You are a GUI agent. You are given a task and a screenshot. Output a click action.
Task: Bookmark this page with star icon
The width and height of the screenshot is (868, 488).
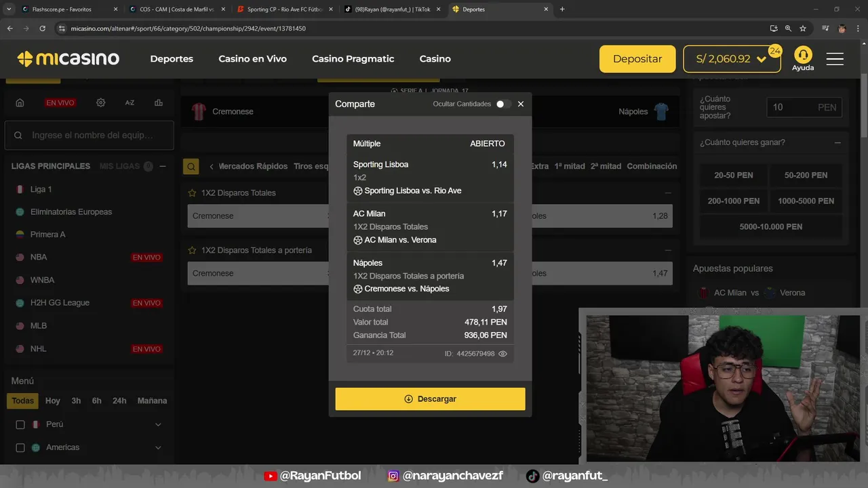tap(803, 28)
